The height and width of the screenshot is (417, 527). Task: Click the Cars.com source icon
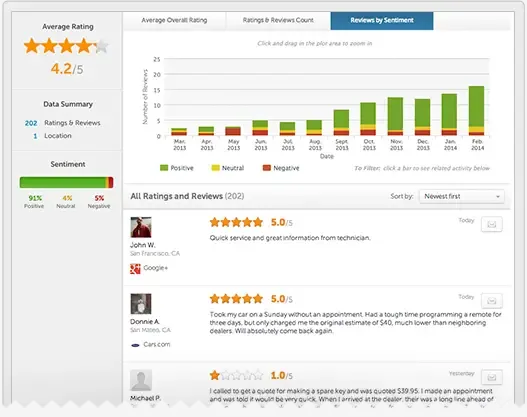point(135,345)
